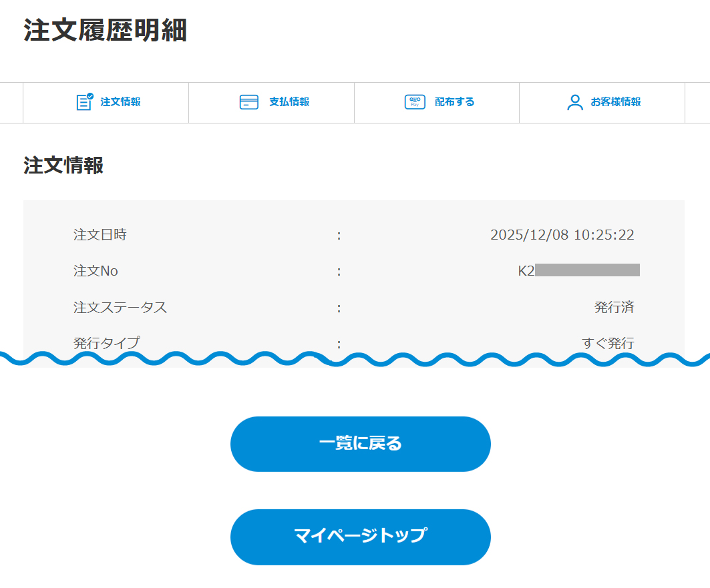Select the お客様情報 tab
The width and height of the screenshot is (710, 588).
(x=616, y=102)
